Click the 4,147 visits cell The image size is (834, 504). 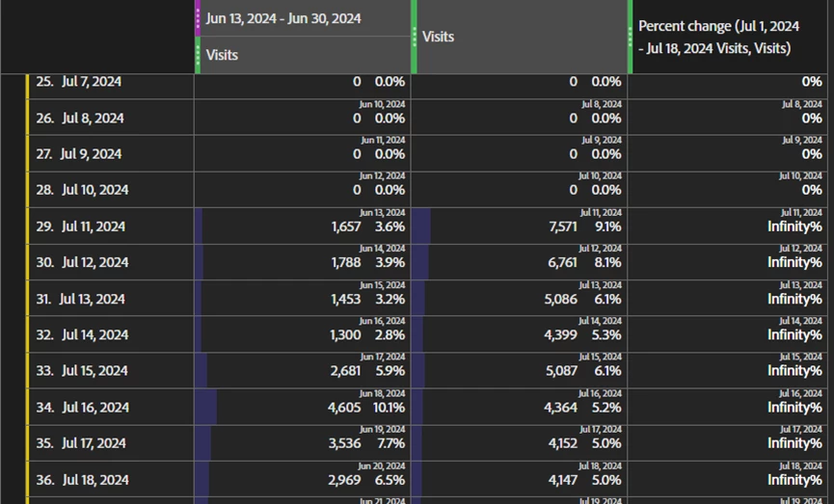519,479
